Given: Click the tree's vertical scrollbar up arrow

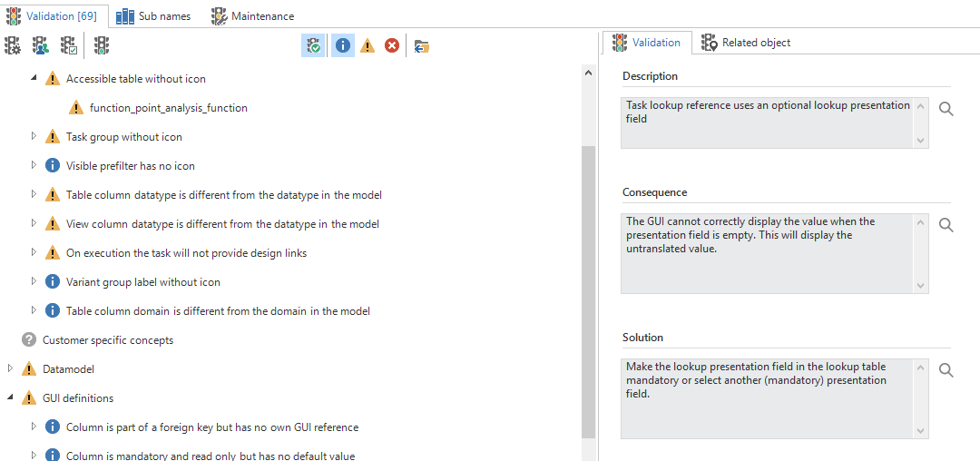Looking at the screenshot, I should click(588, 73).
